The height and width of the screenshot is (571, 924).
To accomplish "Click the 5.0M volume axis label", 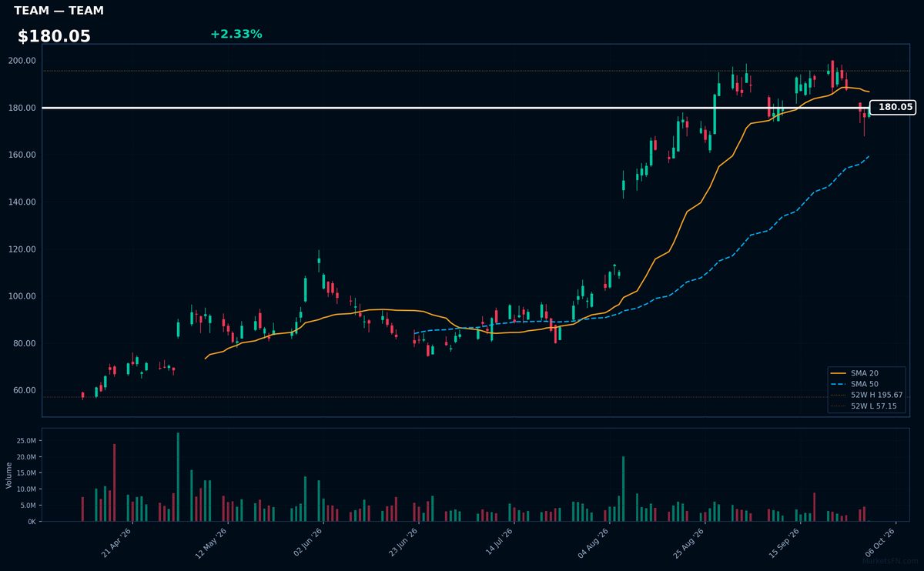I will (28, 506).
